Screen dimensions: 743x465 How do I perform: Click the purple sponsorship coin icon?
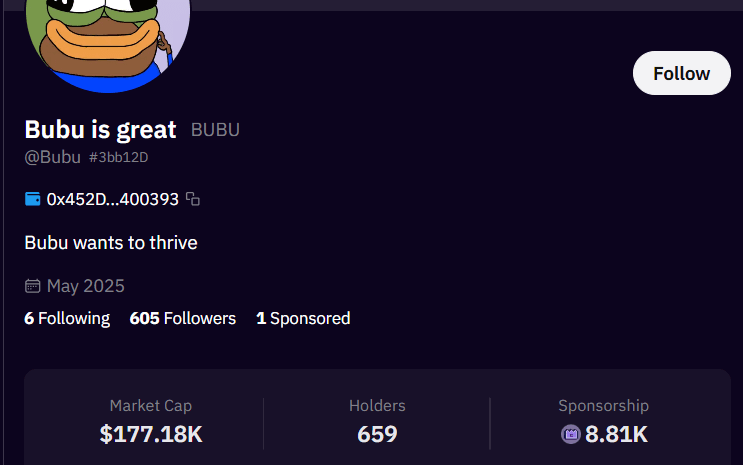pyautogui.click(x=571, y=434)
